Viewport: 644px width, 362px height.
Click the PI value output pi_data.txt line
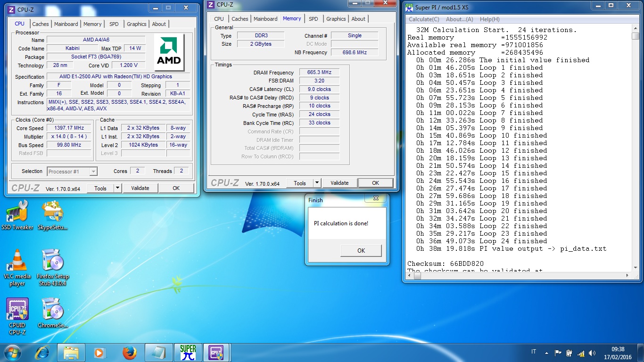point(512,248)
